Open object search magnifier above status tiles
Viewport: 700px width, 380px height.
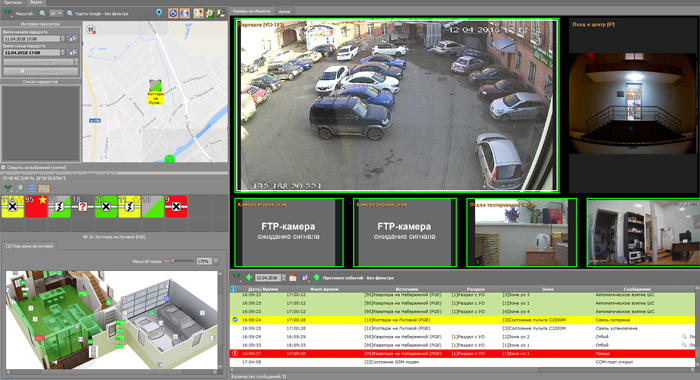(20, 188)
